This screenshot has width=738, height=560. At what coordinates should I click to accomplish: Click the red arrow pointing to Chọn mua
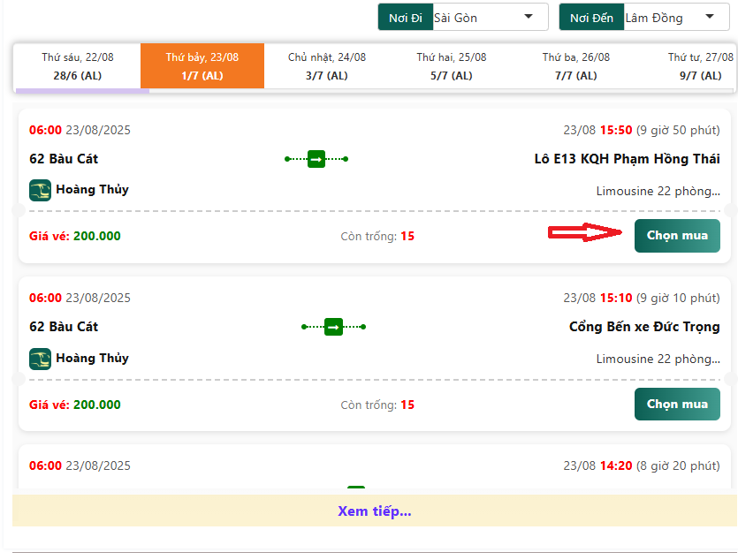coord(585,232)
